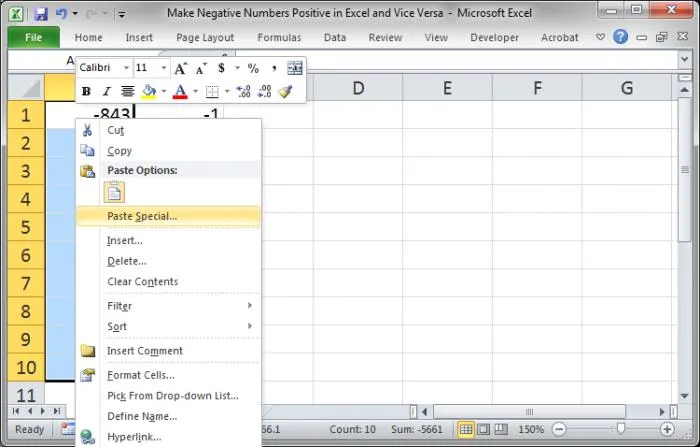Viewport: 700px width, 447px height.
Task: Click the Grow Font icon
Action: pyautogui.click(x=180, y=68)
